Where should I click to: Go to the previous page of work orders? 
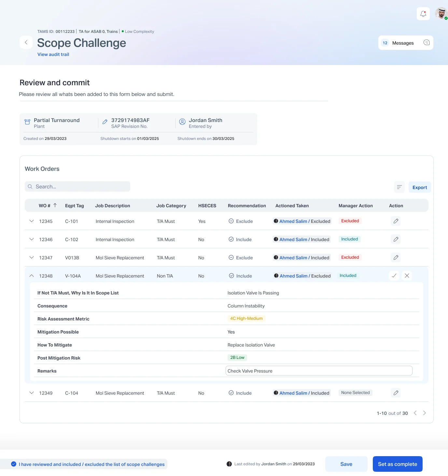point(415,413)
